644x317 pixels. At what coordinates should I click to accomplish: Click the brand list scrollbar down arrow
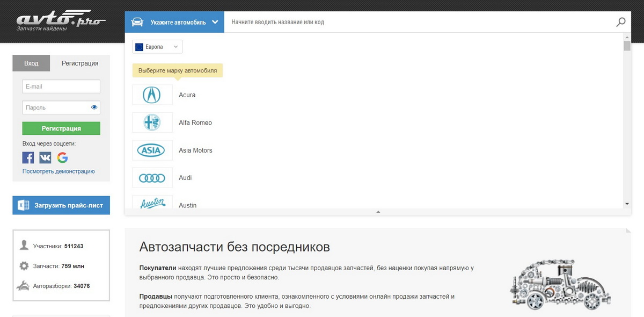pos(627,204)
